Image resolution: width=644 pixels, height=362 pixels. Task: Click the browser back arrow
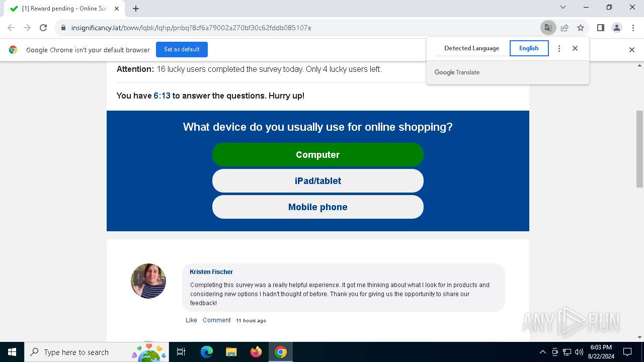coord(11,28)
